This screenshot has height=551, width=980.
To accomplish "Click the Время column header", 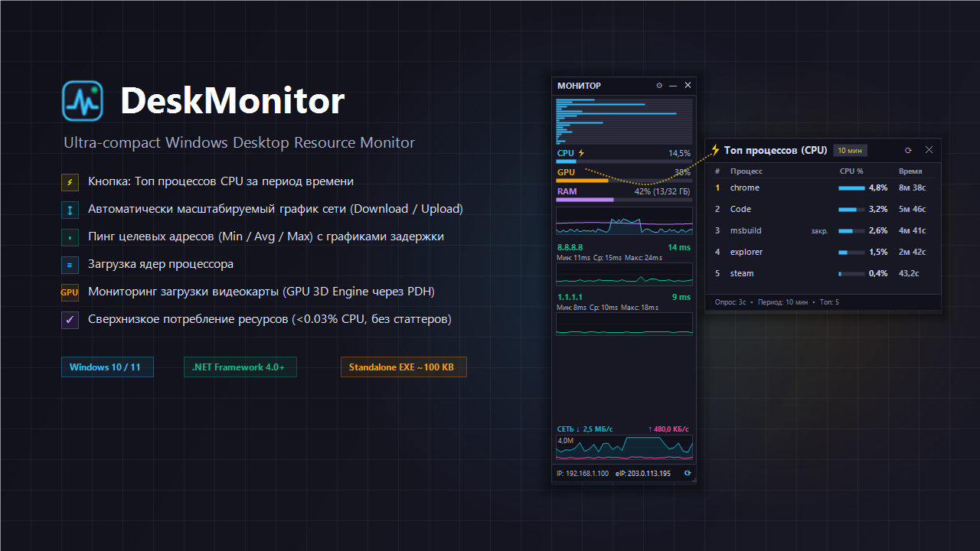I will (910, 171).
